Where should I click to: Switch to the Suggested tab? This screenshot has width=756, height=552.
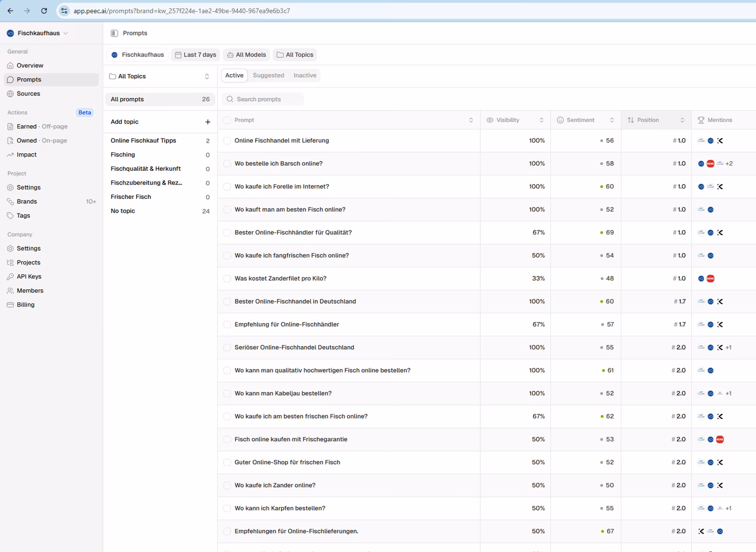click(x=268, y=76)
